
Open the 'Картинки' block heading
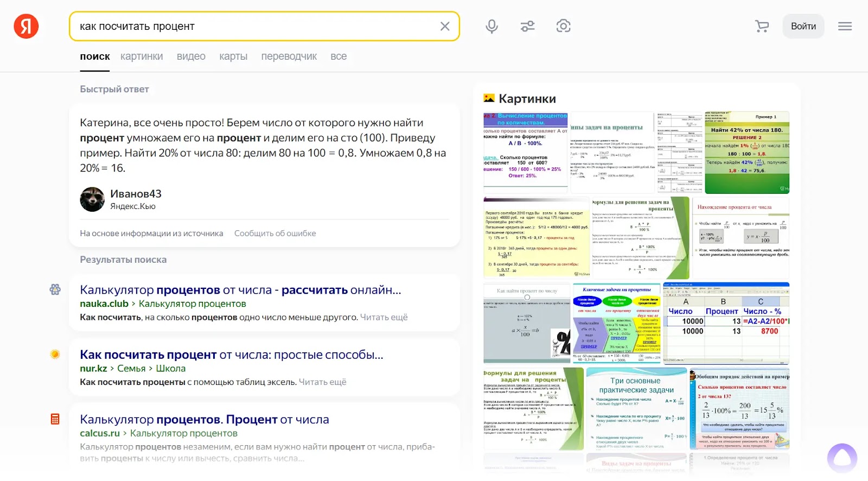click(x=527, y=99)
